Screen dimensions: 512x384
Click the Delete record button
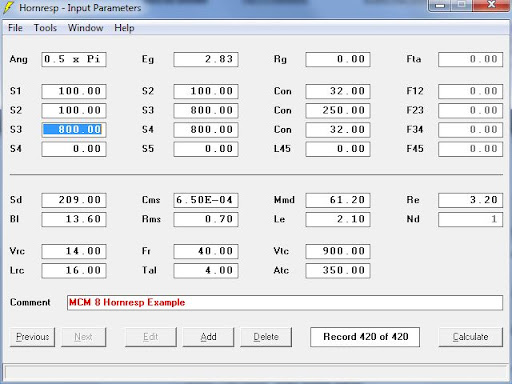click(266, 337)
